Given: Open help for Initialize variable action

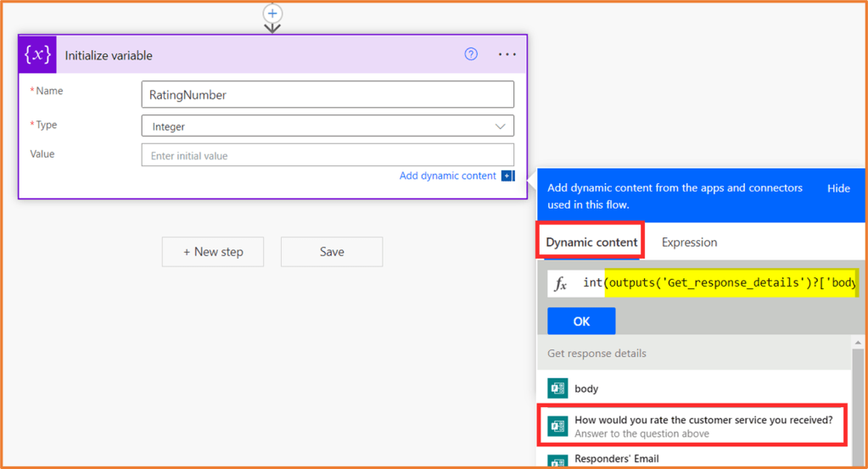Looking at the screenshot, I should 471,54.
